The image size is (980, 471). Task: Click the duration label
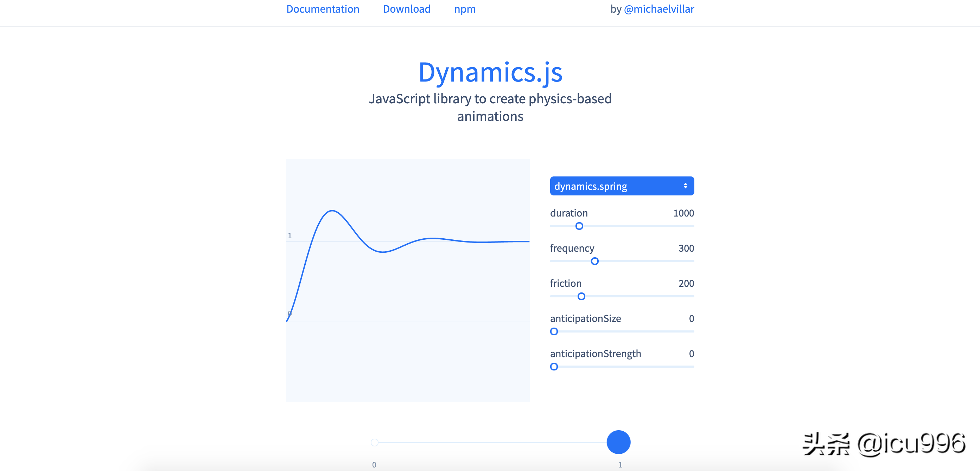tap(569, 213)
